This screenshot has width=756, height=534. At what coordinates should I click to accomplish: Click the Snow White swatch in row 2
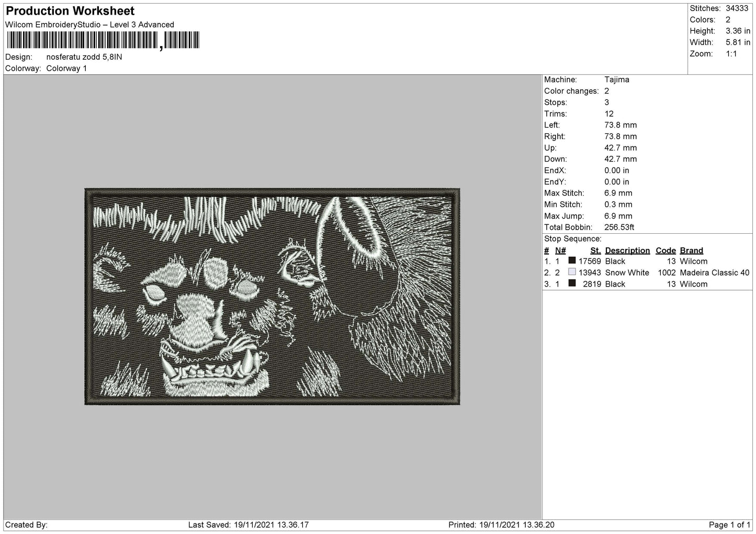click(572, 272)
